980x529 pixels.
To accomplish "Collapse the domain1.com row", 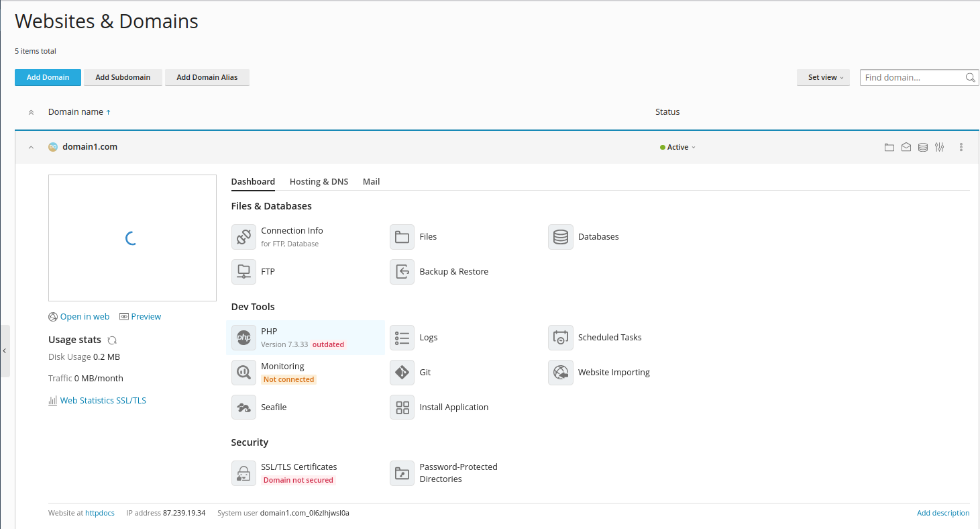I will coord(31,147).
